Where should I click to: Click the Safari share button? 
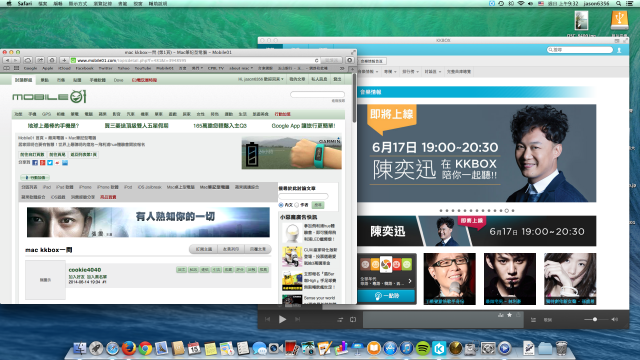click(x=40, y=60)
